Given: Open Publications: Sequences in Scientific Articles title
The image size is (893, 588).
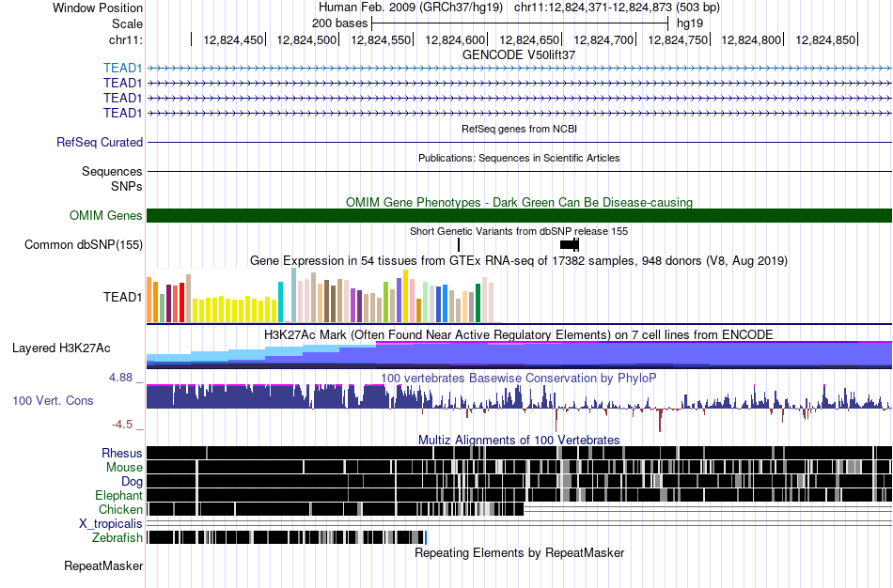Looking at the screenshot, I should pos(519,158).
